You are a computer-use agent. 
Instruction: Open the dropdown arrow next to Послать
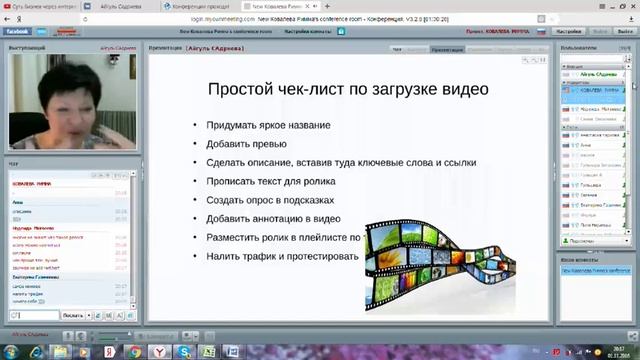(x=89, y=315)
